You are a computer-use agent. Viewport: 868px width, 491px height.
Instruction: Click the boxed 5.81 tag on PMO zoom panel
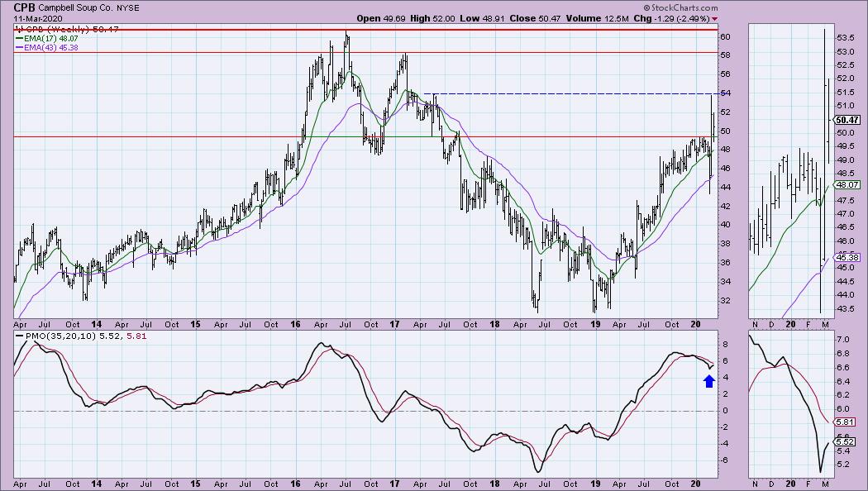click(846, 422)
